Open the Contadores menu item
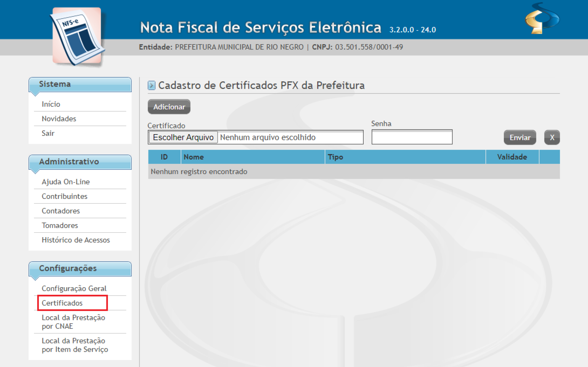 [x=61, y=211]
